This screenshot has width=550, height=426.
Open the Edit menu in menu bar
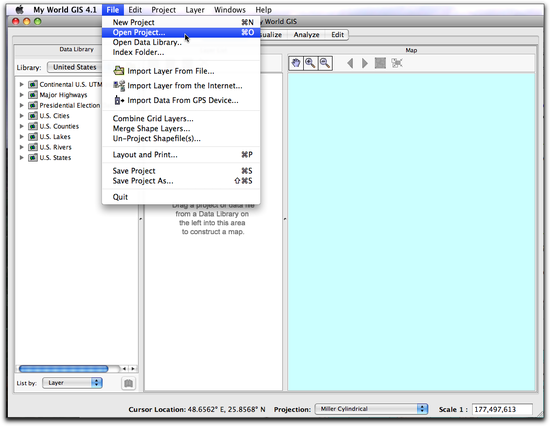pyautogui.click(x=135, y=10)
